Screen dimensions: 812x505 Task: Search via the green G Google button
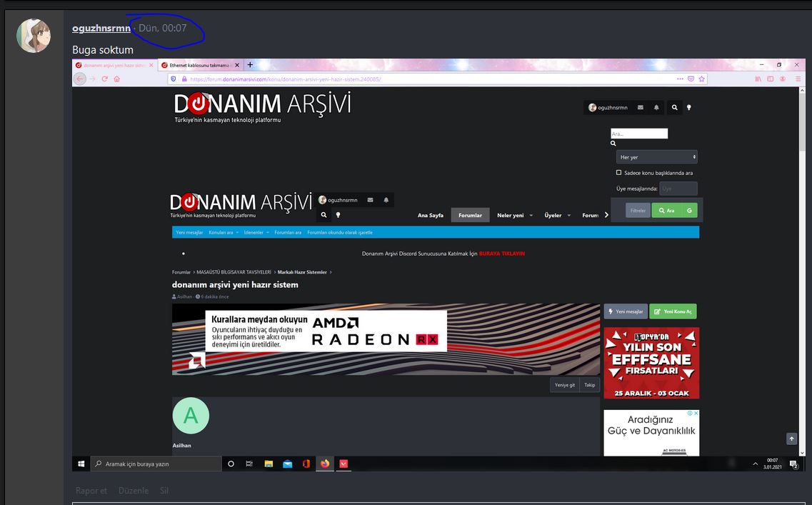pyautogui.click(x=689, y=210)
